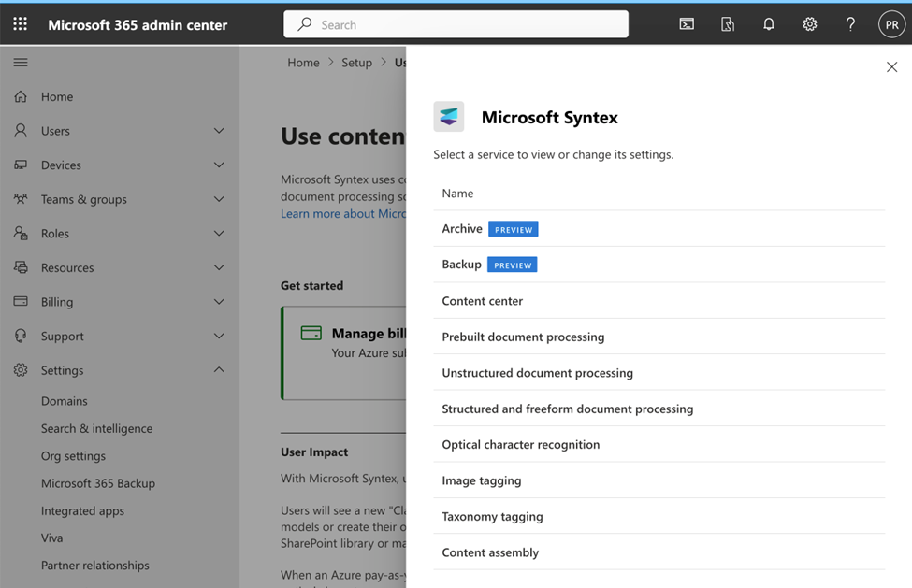Open Integrated apps
The width and height of the screenshot is (912, 588).
click(82, 510)
